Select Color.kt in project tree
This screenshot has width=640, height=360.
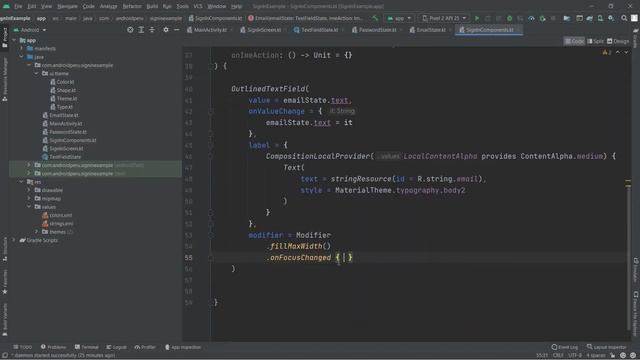pos(65,82)
